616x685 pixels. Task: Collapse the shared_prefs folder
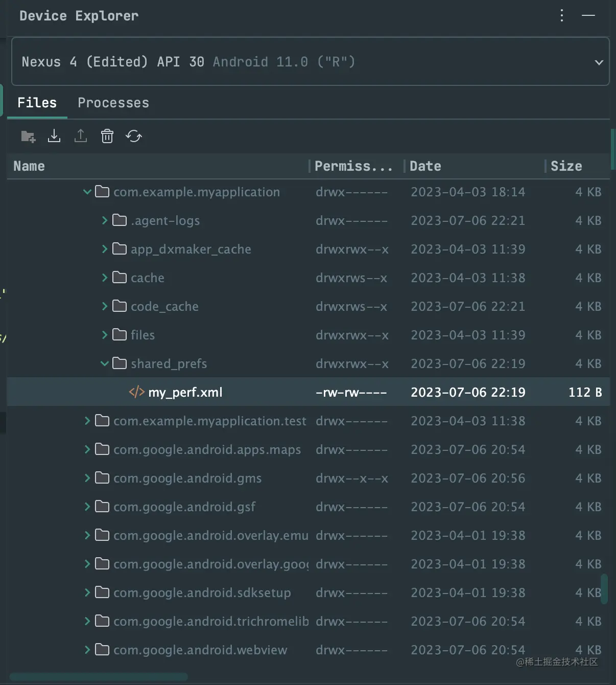coord(105,363)
